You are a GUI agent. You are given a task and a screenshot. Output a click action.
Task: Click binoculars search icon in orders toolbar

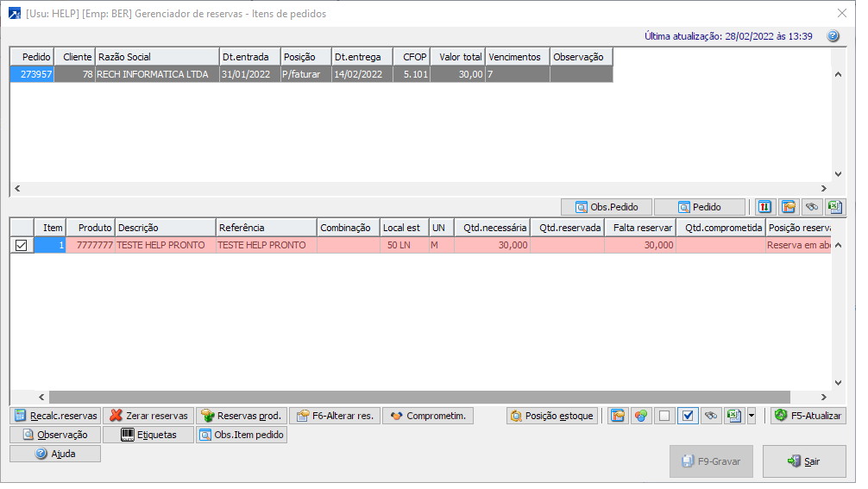pos(812,207)
